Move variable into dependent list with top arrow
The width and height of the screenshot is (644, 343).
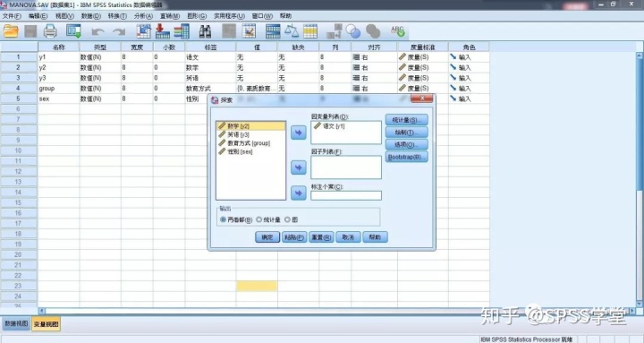click(299, 133)
